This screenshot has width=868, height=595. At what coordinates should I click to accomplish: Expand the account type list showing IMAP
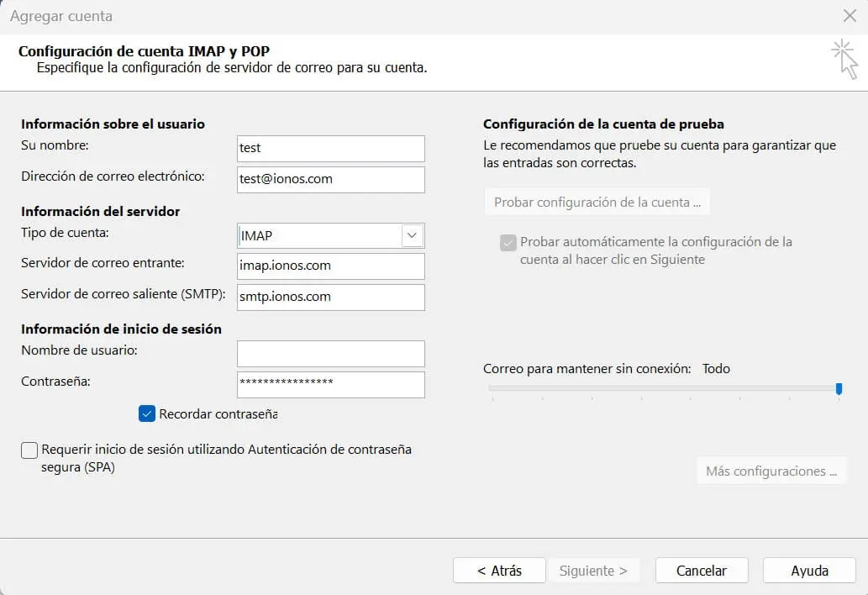[413, 235]
